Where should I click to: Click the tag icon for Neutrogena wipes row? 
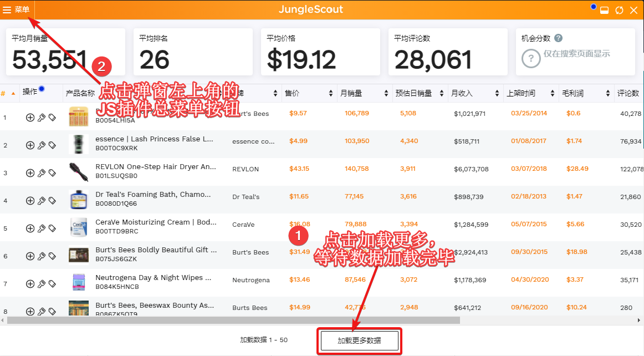[x=52, y=284]
